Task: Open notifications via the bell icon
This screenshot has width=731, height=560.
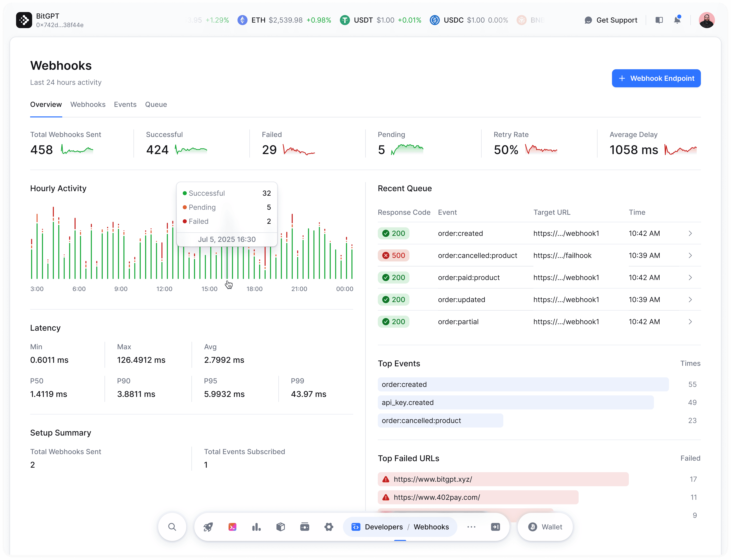Action: pos(677,20)
